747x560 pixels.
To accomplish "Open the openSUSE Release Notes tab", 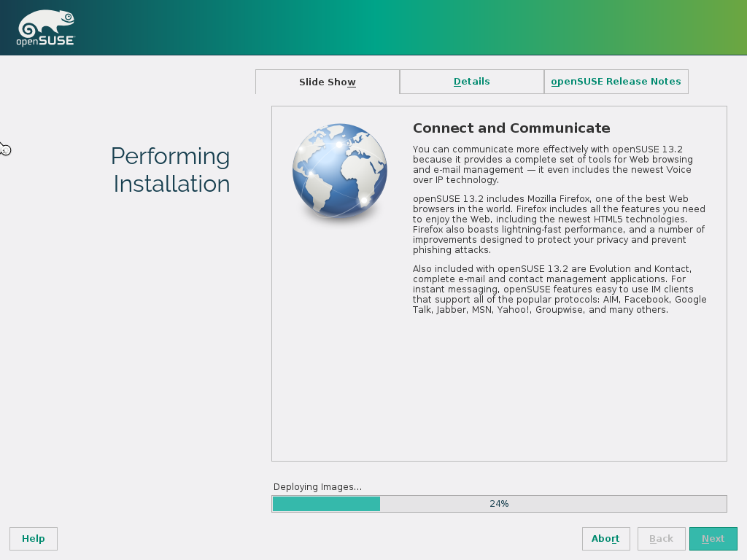I will point(616,82).
